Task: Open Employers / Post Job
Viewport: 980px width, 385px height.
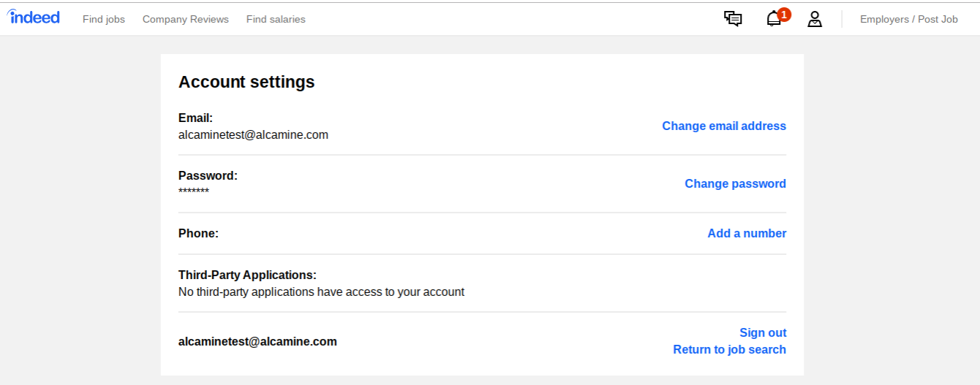Action: [908, 19]
